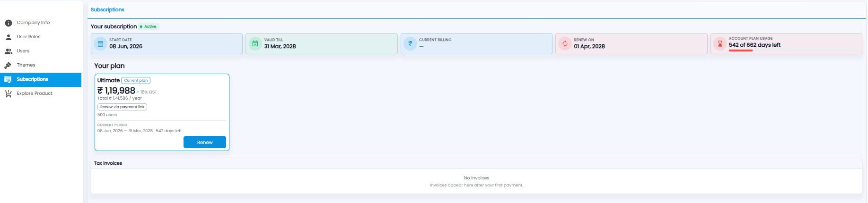The width and height of the screenshot is (868, 203).
Task: Click the current period date range text
Action: (140, 131)
